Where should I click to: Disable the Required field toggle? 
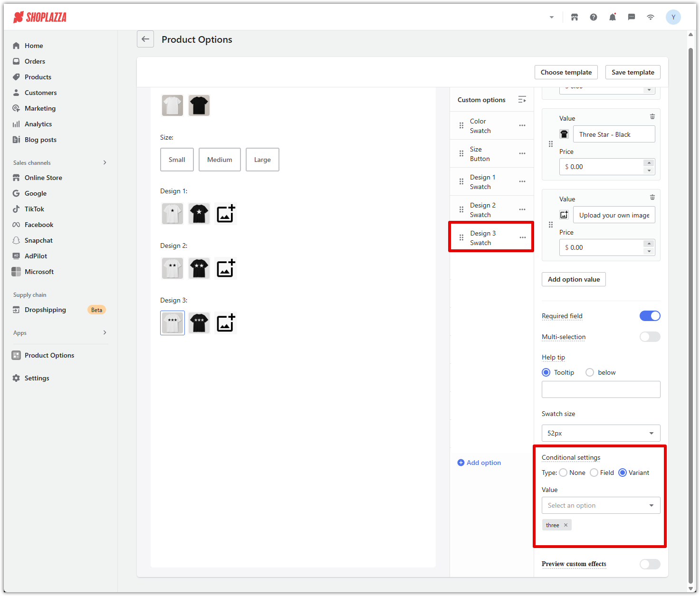click(650, 316)
